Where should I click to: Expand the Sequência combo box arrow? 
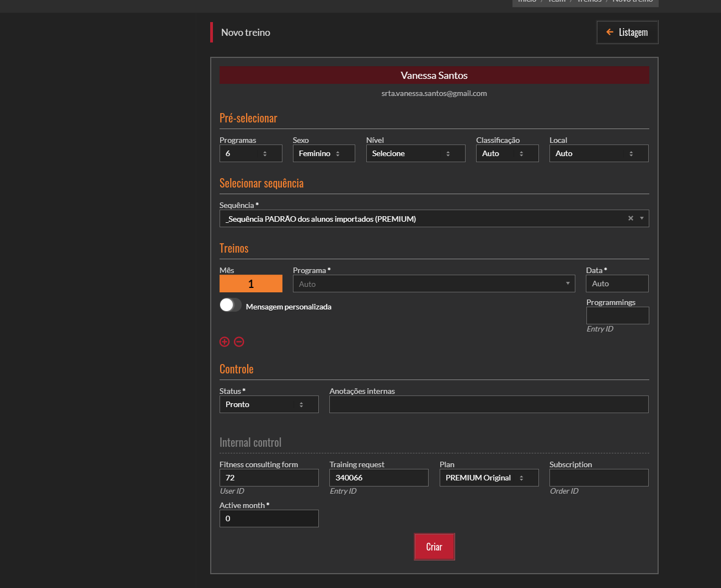click(x=642, y=218)
